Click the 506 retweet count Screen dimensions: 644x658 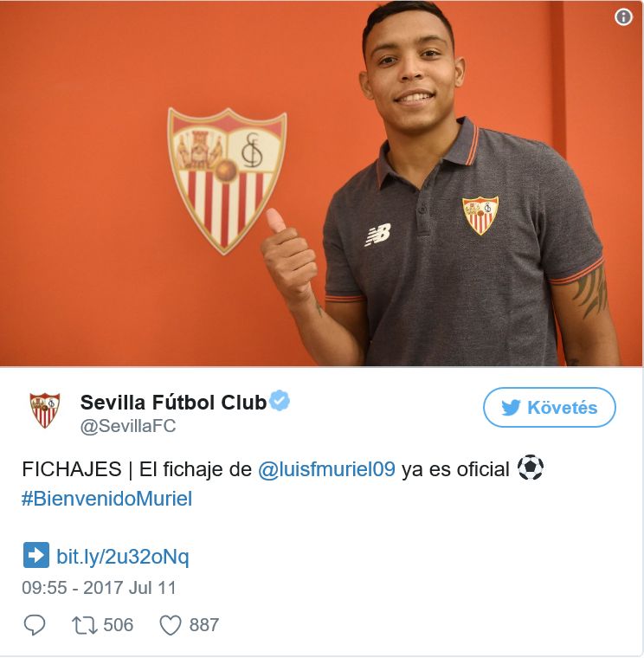(119, 625)
